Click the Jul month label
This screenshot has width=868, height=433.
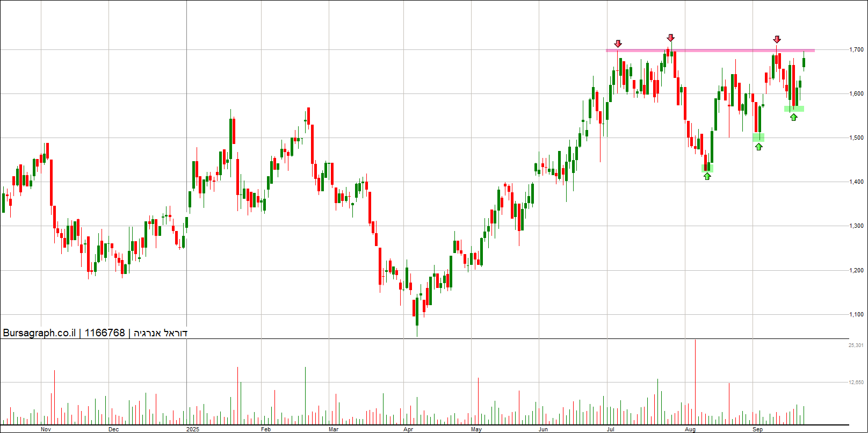point(611,429)
